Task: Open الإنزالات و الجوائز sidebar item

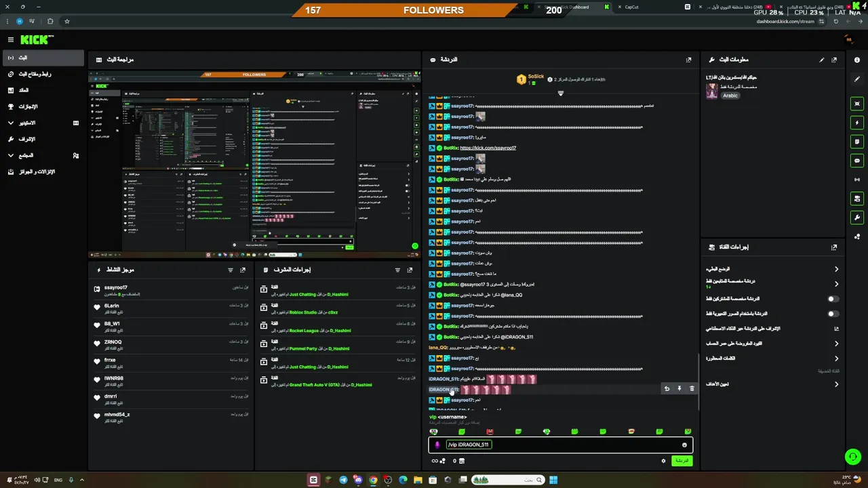Action: pos(43,171)
